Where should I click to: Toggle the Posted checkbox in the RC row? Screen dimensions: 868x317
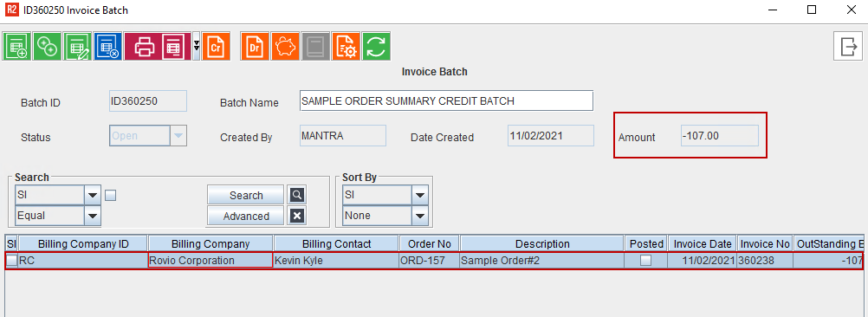click(x=645, y=261)
